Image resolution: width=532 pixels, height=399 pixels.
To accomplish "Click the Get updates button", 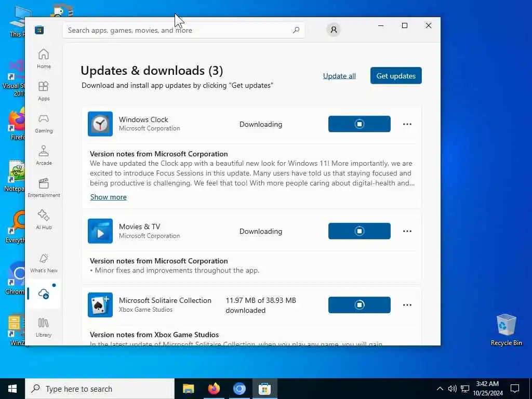I will pyautogui.click(x=396, y=76).
